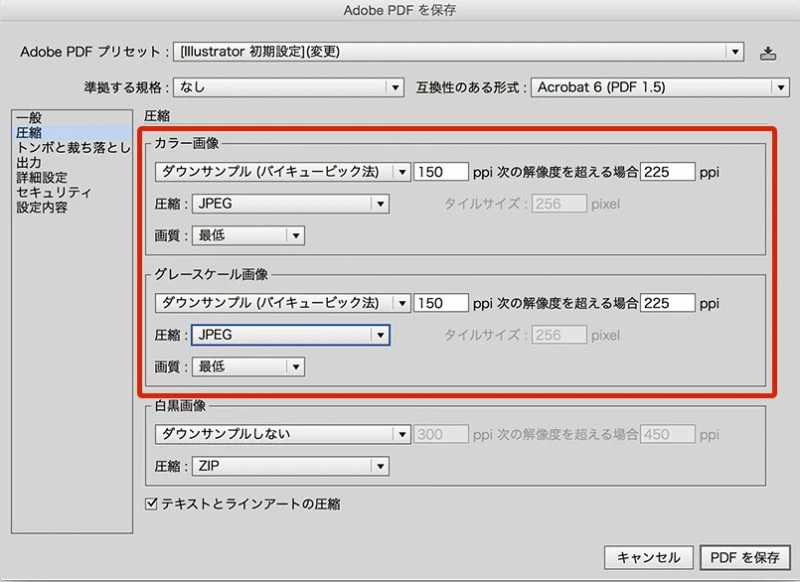Open the 準拠する規格 dropdown

click(x=289, y=87)
